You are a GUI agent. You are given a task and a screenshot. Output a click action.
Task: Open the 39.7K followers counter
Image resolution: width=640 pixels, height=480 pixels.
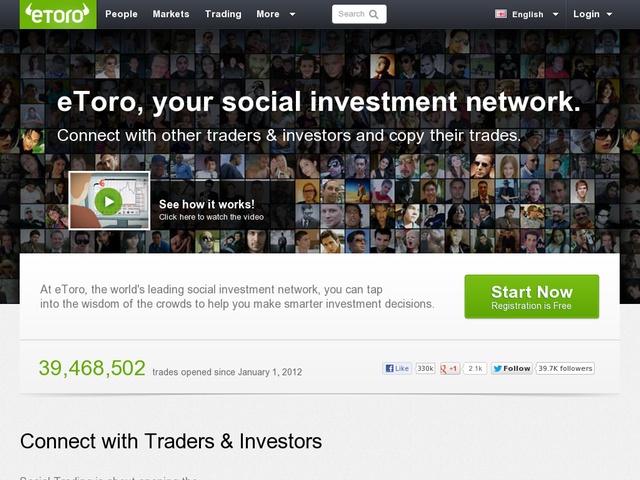click(565, 369)
